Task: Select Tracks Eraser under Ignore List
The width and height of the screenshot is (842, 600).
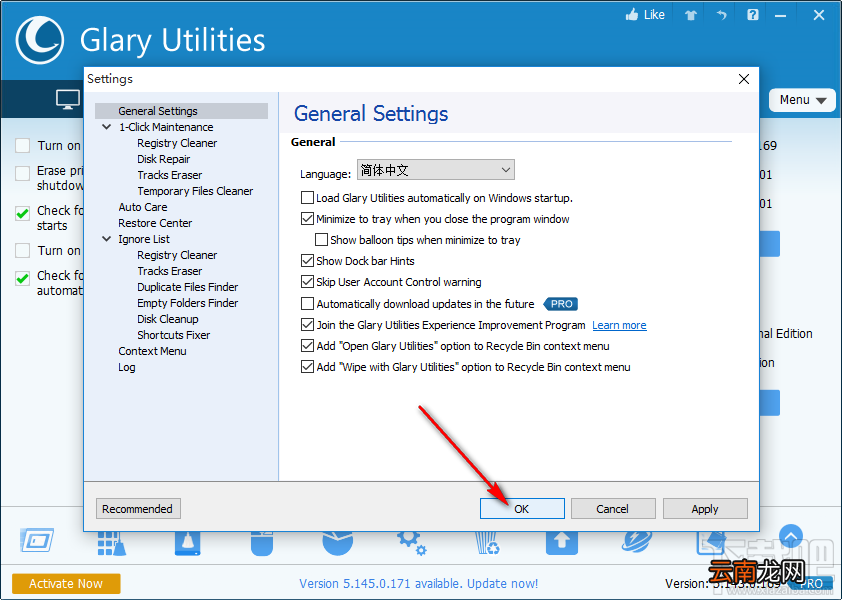Action: click(x=170, y=271)
